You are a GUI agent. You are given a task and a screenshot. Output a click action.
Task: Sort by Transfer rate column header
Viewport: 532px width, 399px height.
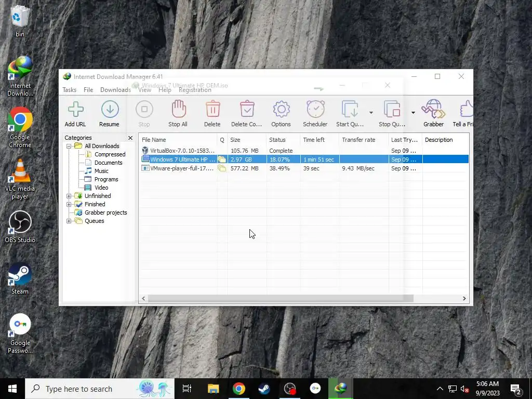(364, 140)
